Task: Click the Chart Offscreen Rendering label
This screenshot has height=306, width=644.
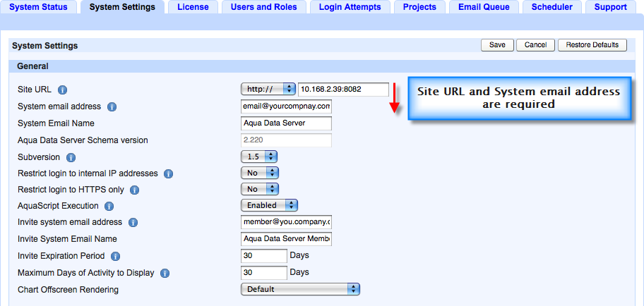Action: pyautogui.click(x=68, y=290)
